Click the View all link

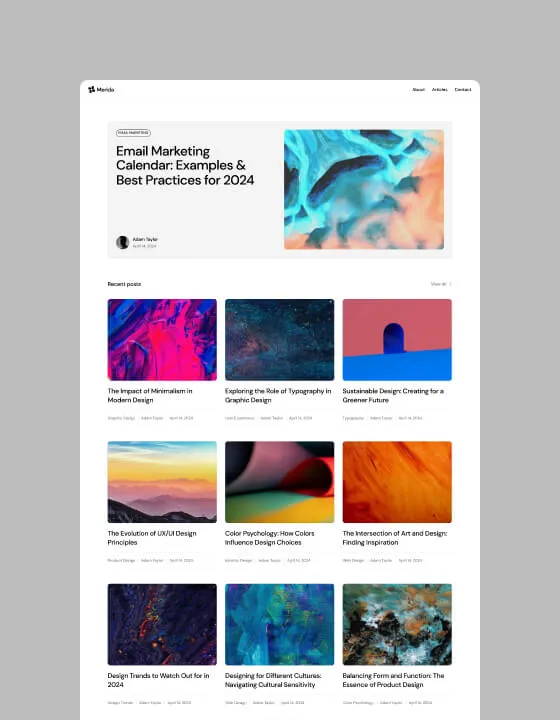(x=438, y=284)
